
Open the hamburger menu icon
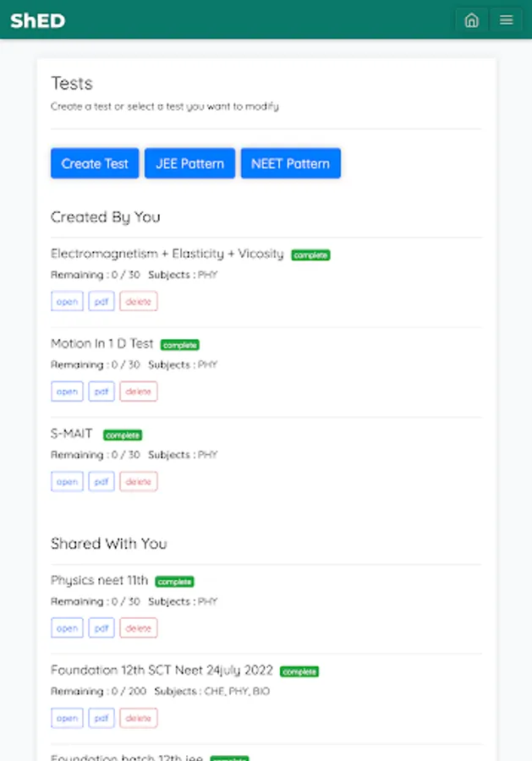pyautogui.click(x=506, y=20)
